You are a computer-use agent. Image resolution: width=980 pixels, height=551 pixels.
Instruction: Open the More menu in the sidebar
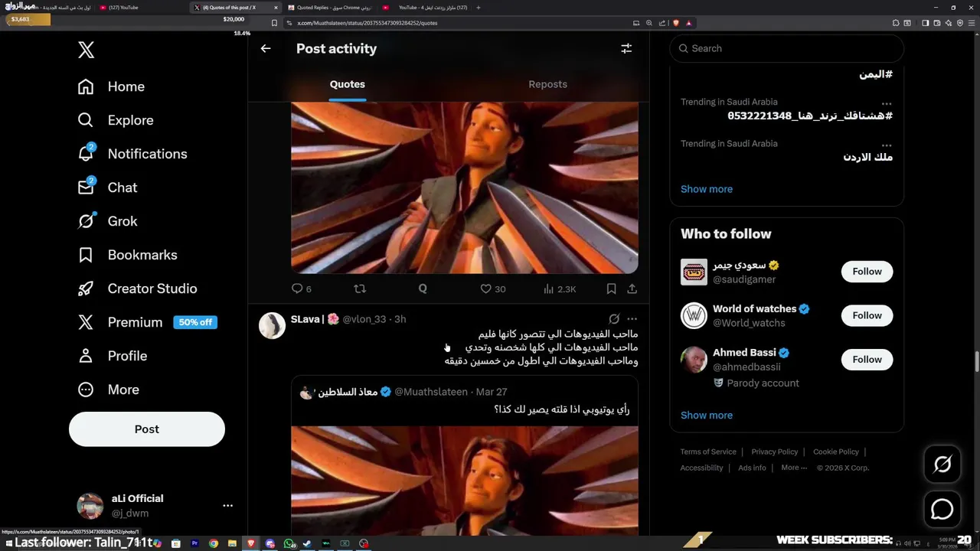(x=108, y=390)
